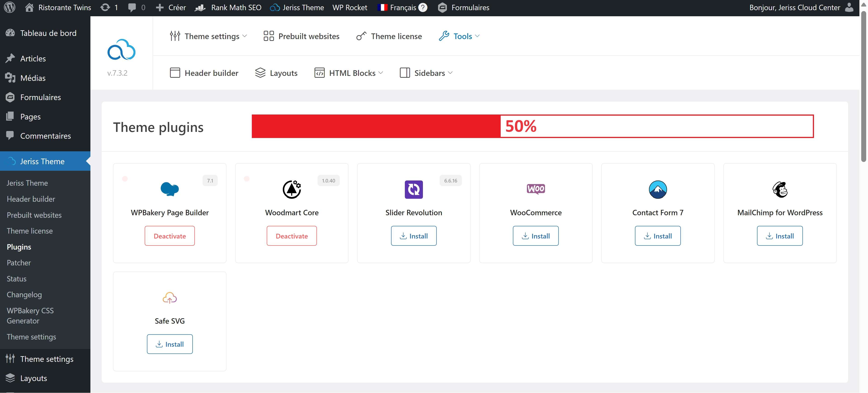Image resolution: width=868 pixels, height=393 pixels.
Task: Click the Pages icon in sidebar
Action: coord(10,116)
